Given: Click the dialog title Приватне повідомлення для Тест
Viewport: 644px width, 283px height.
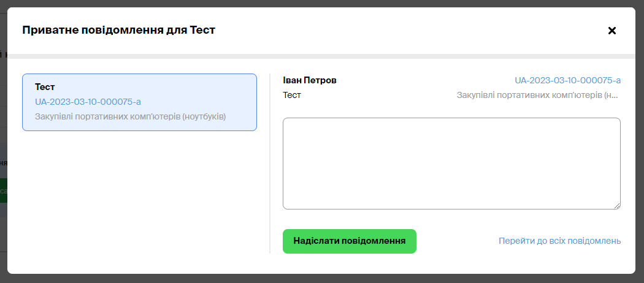Looking at the screenshot, I should (x=118, y=30).
